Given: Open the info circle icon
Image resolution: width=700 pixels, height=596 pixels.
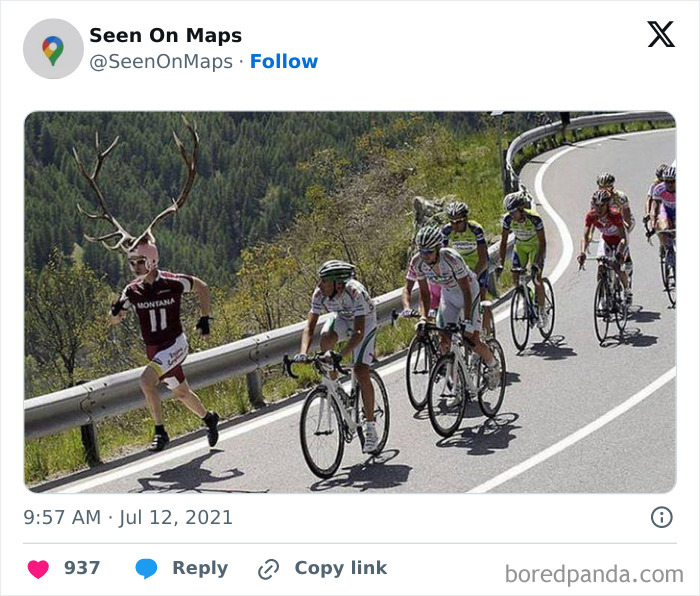Looking at the screenshot, I should click(661, 517).
